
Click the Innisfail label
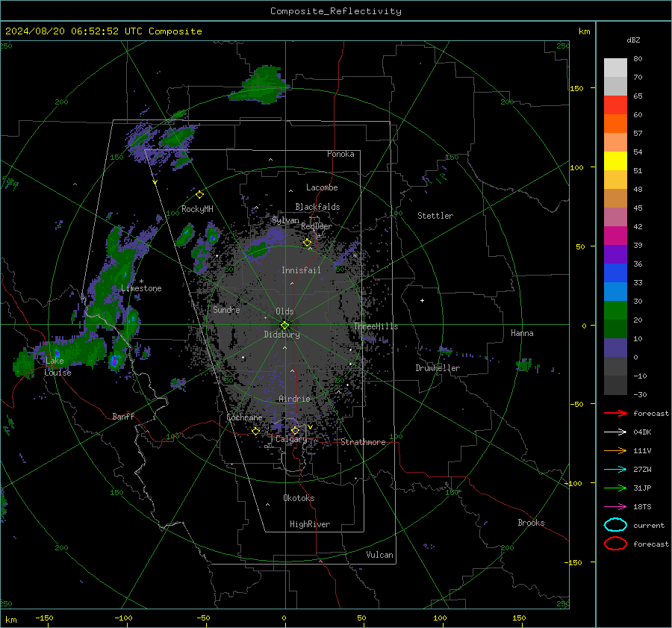coord(301,270)
